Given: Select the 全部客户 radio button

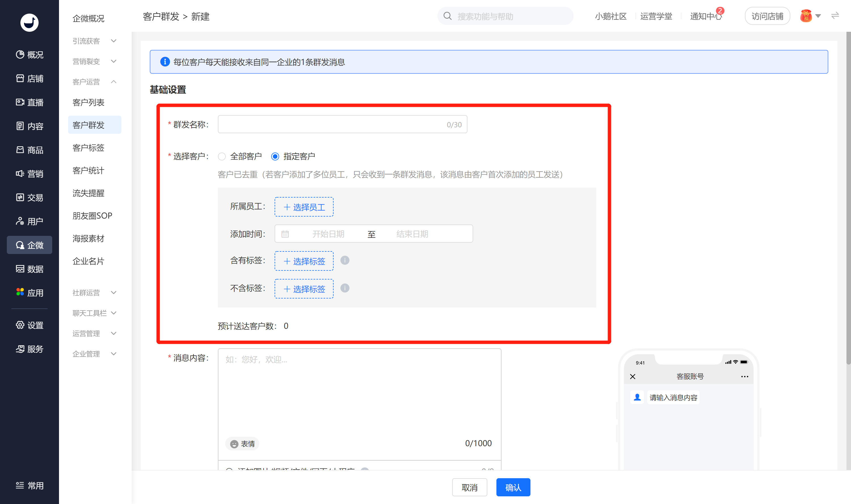Looking at the screenshot, I should coord(222,156).
